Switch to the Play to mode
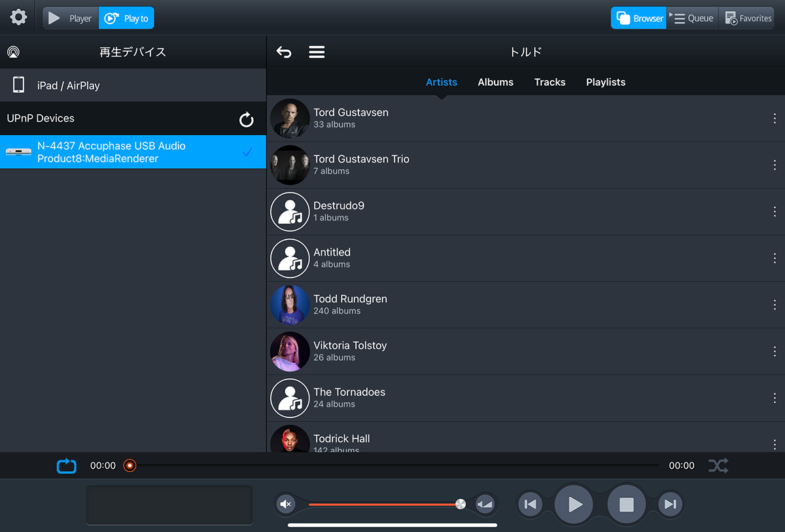Screen dimensions: 785x532 tap(127, 18)
